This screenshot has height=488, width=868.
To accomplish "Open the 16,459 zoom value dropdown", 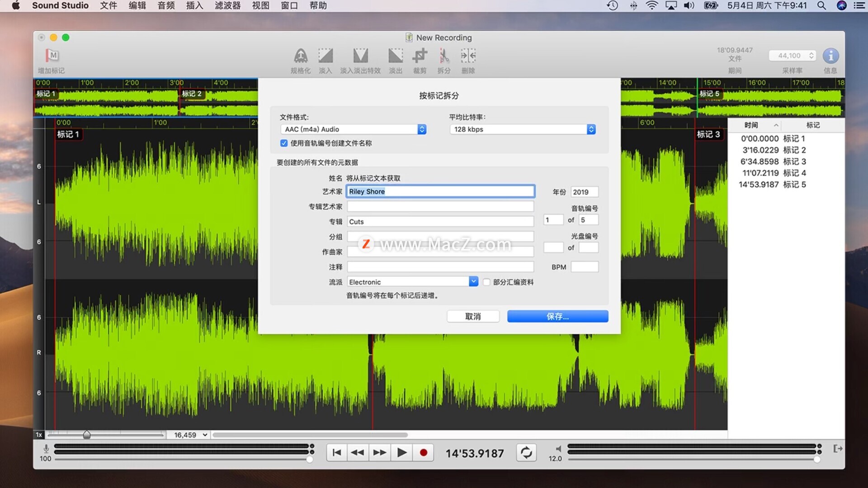I will [x=191, y=435].
